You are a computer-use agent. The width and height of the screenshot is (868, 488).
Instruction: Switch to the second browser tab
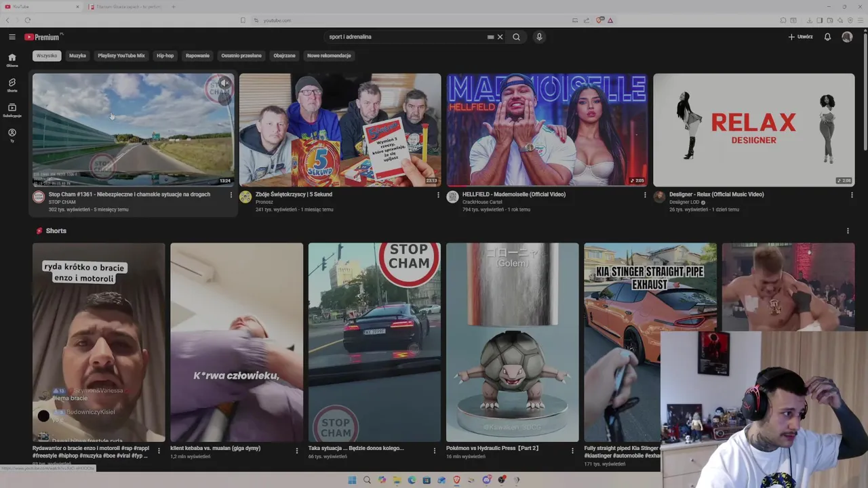coord(125,7)
